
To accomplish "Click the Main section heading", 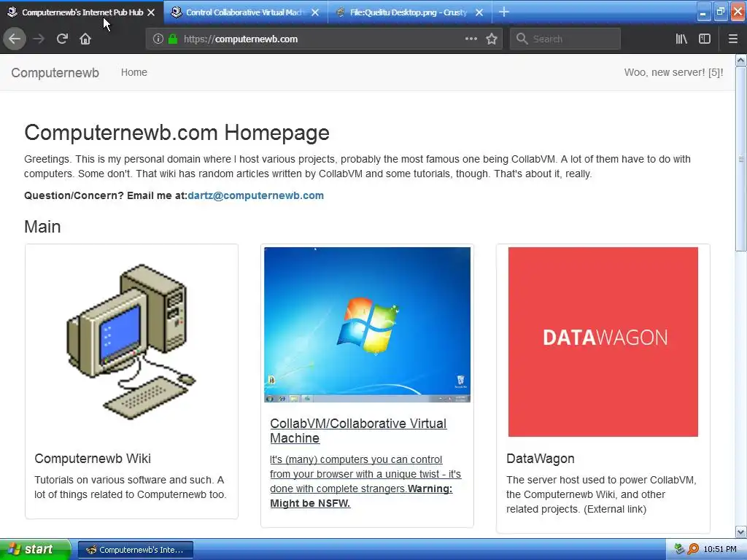I will point(42,227).
